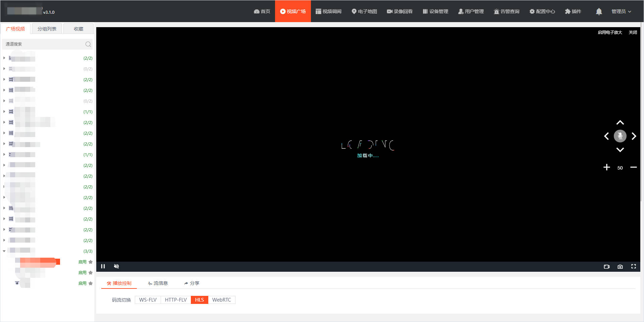The width and height of the screenshot is (644, 322).
Task: Focus the 通道搜索 search field
Action: point(44,44)
